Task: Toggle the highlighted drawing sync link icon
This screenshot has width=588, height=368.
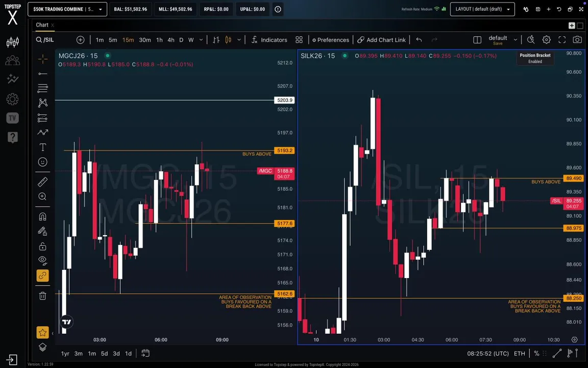Action: pos(43,275)
